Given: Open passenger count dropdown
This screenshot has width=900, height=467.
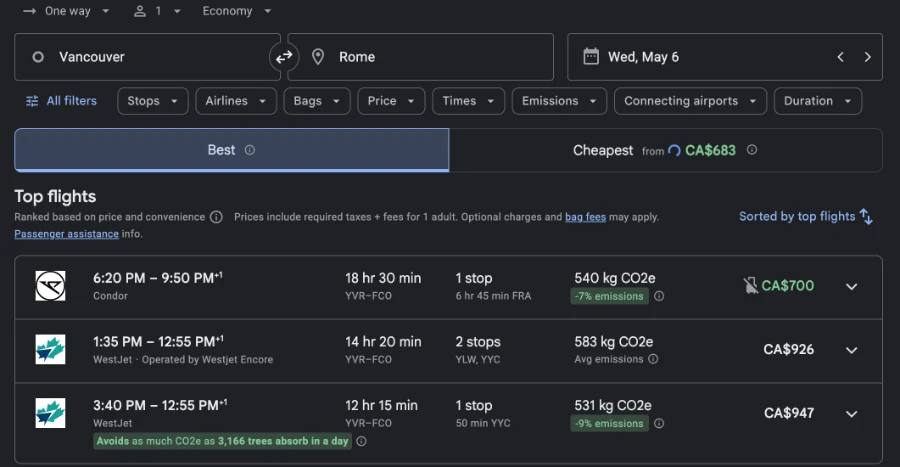Looking at the screenshot, I should (x=157, y=11).
